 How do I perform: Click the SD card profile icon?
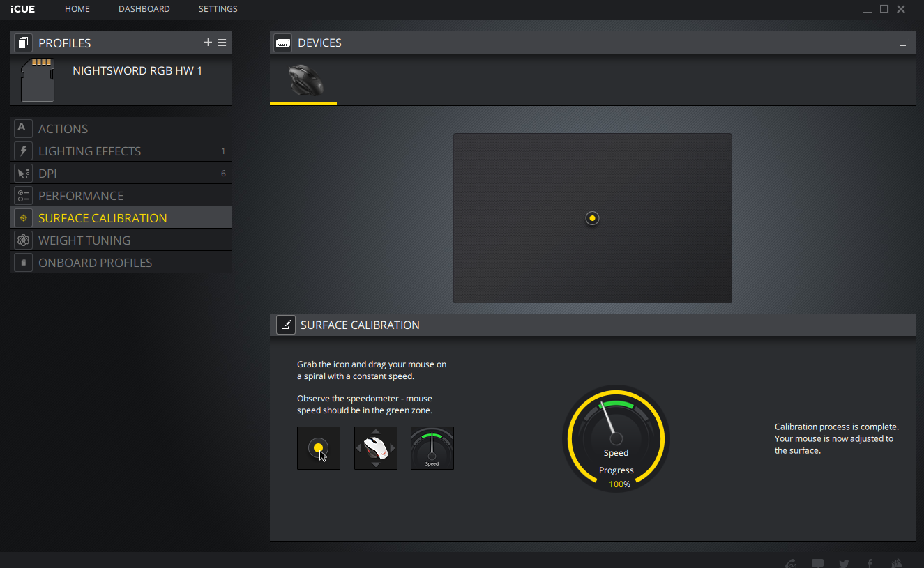click(38, 80)
